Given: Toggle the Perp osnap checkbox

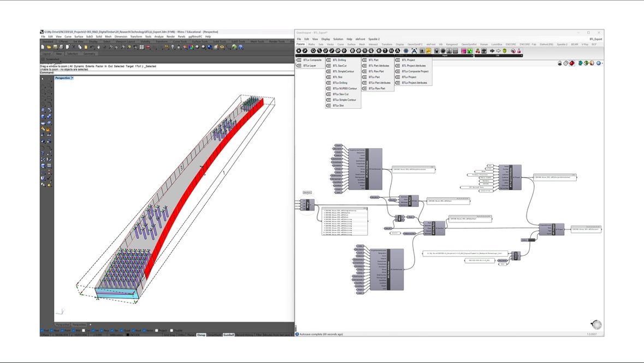Looking at the screenshot, I should (102, 330).
